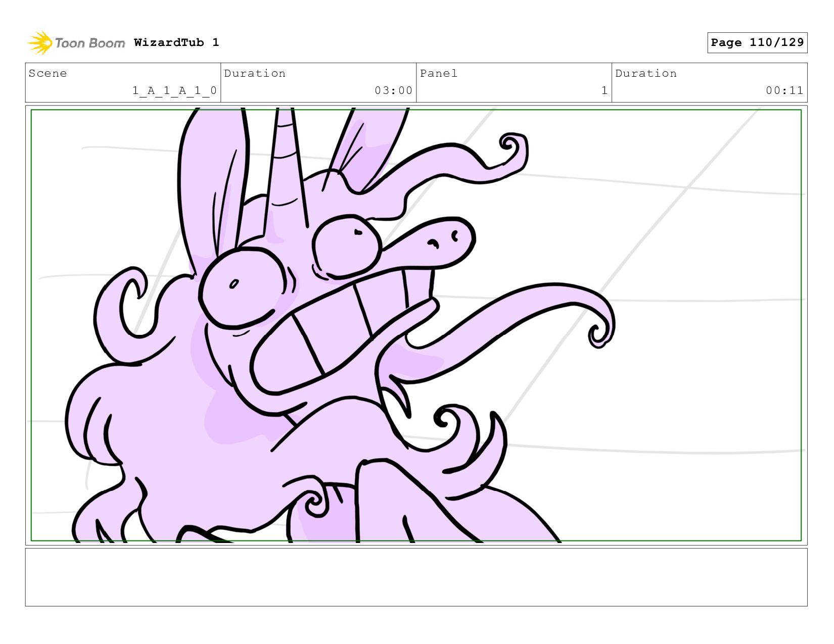Select the WizardTub 1 project title

tap(176, 42)
